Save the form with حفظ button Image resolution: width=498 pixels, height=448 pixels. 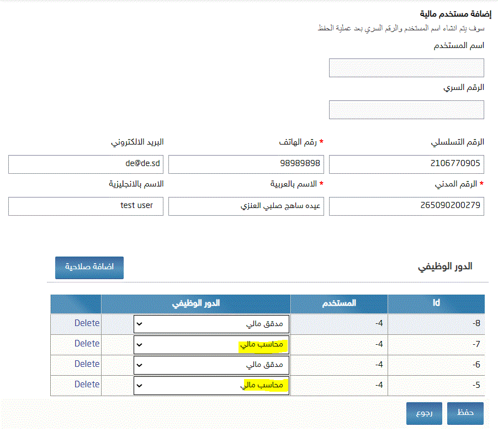[465, 413]
